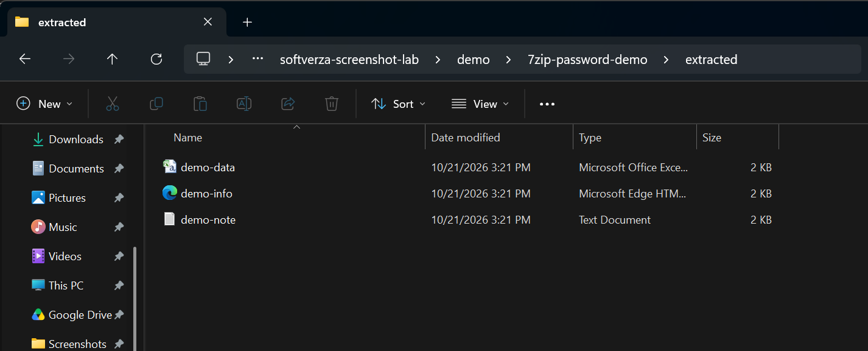This screenshot has height=351, width=868.
Task: Open the View dropdown menu
Action: (480, 104)
